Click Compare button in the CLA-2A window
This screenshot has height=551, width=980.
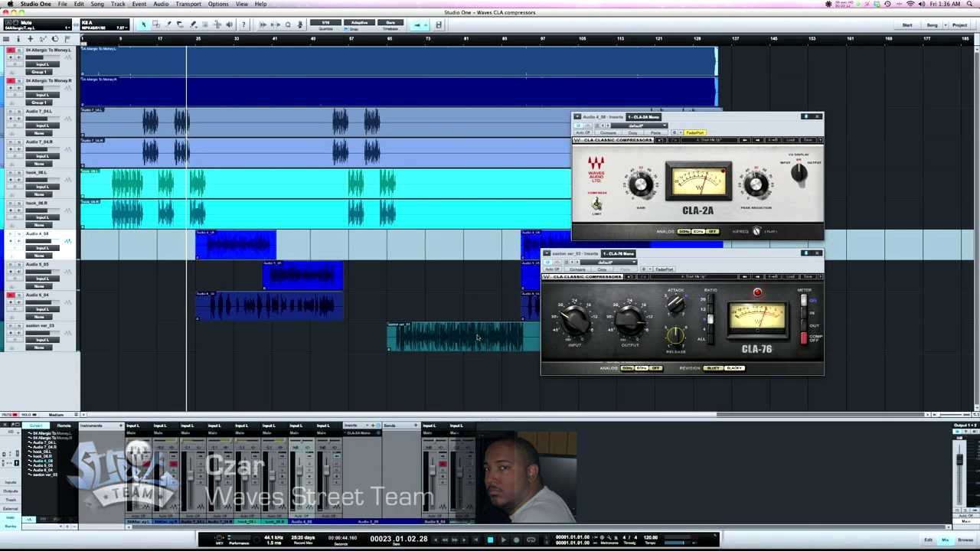(x=608, y=133)
